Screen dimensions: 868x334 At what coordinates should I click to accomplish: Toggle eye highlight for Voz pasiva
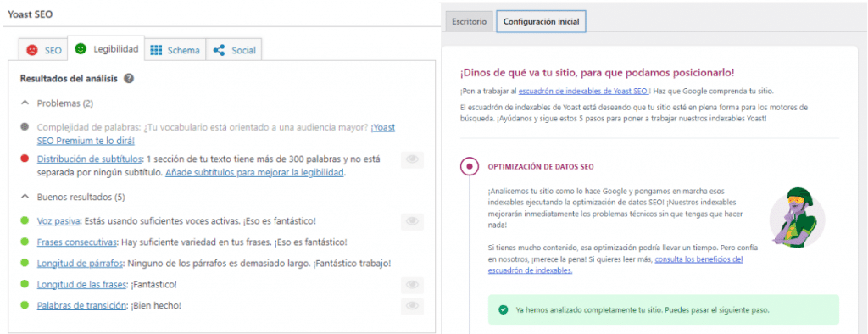[x=412, y=221]
